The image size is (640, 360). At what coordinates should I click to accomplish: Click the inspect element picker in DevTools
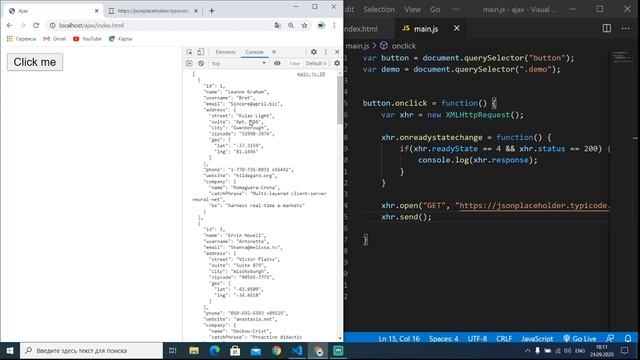[189, 52]
